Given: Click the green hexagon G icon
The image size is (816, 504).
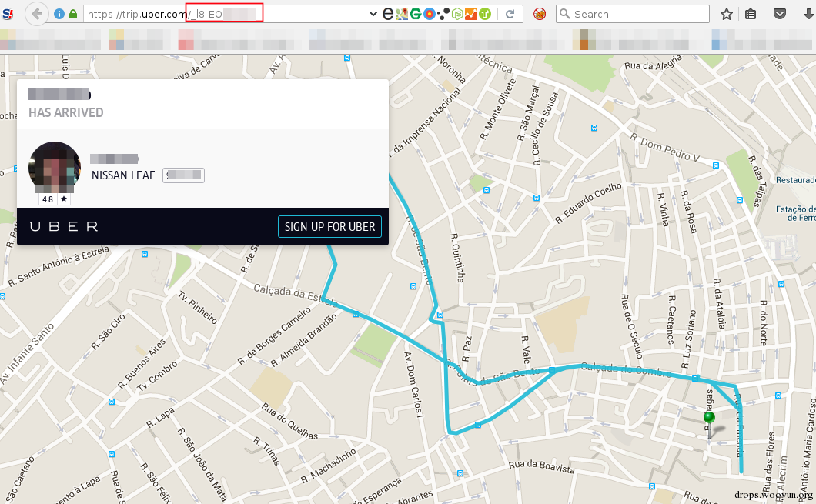Looking at the screenshot, I should coord(415,14).
